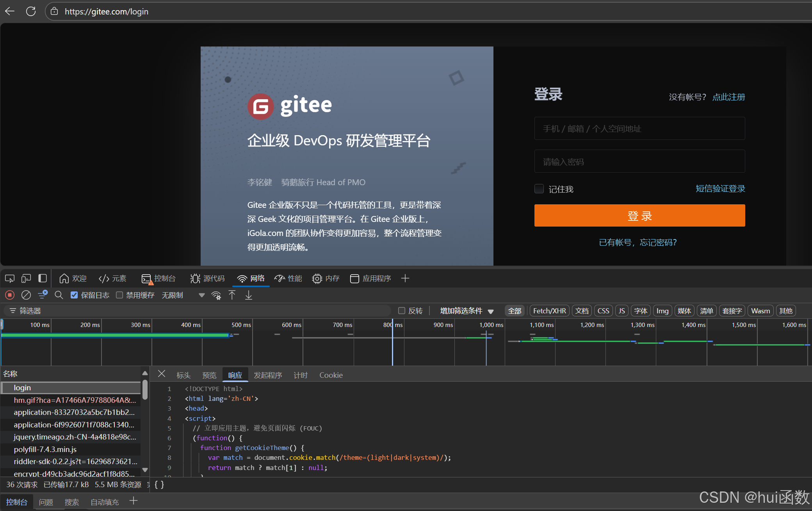812x511 pixels.
Task: Open the 计时 request tab
Action: point(301,375)
